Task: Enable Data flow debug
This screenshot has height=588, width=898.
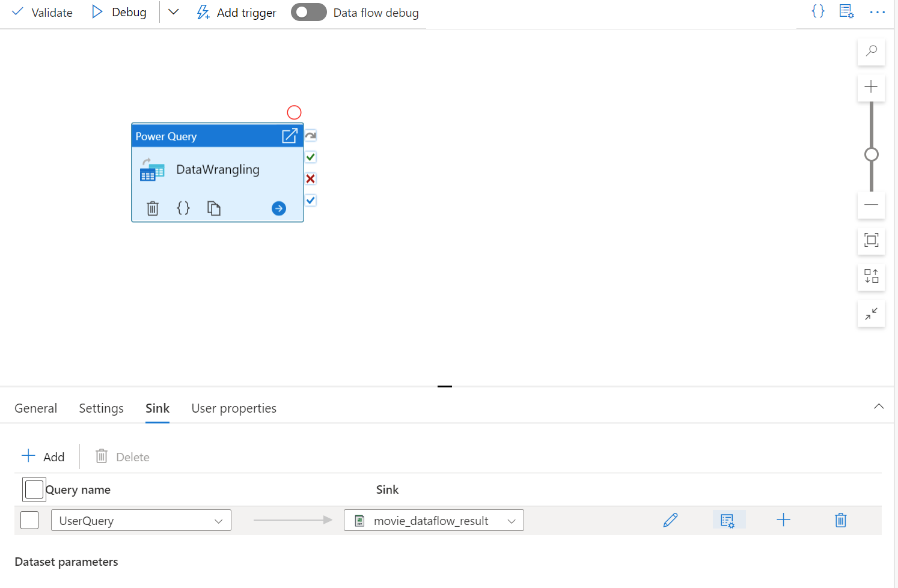Action: 308,12
